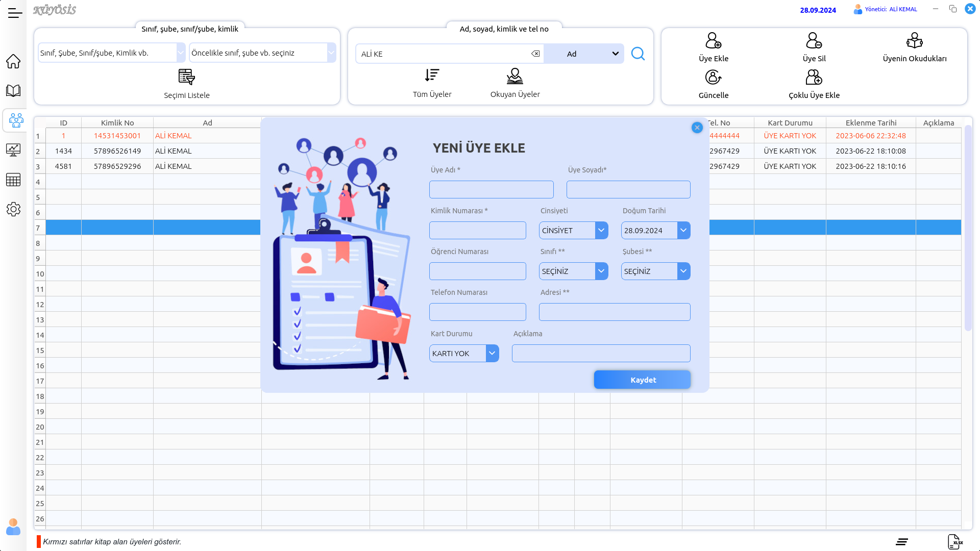Close the Yeni Üye Ekle dialog

[x=697, y=128]
